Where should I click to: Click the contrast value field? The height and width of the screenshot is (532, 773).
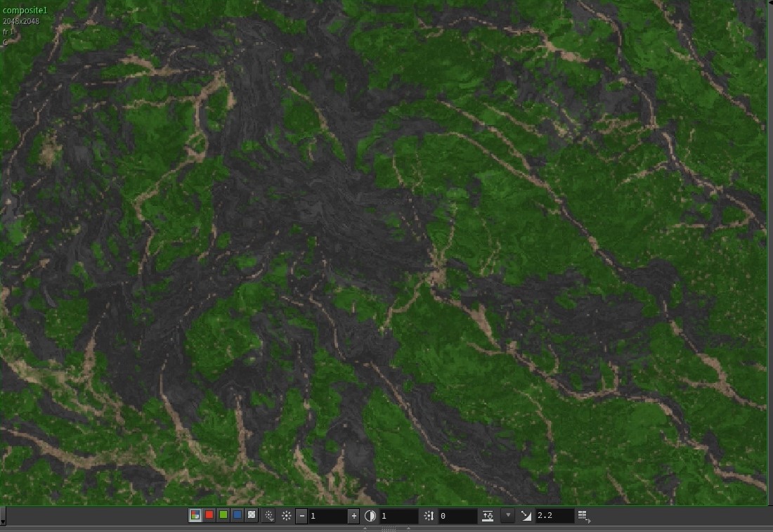(x=398, y=516)
